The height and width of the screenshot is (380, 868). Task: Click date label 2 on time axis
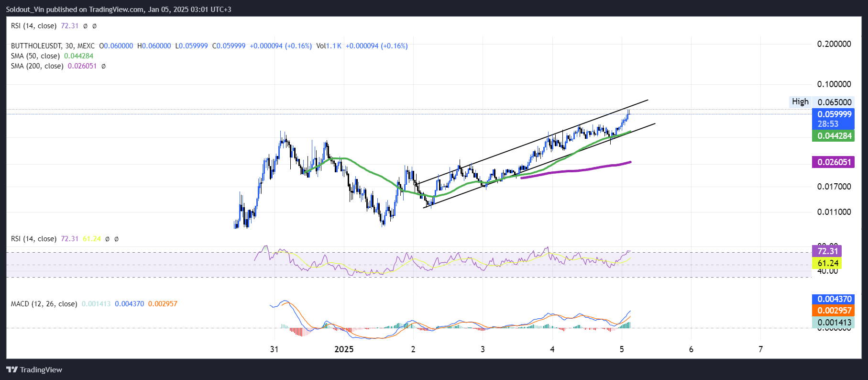413,349
